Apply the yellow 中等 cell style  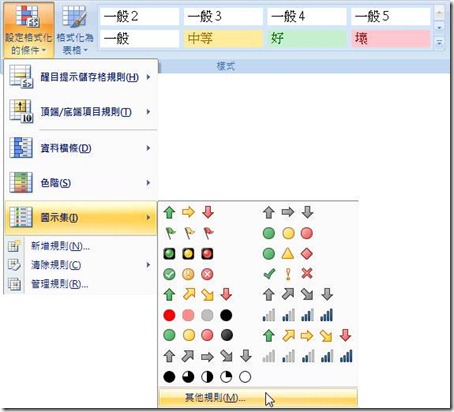click(223, 38)
